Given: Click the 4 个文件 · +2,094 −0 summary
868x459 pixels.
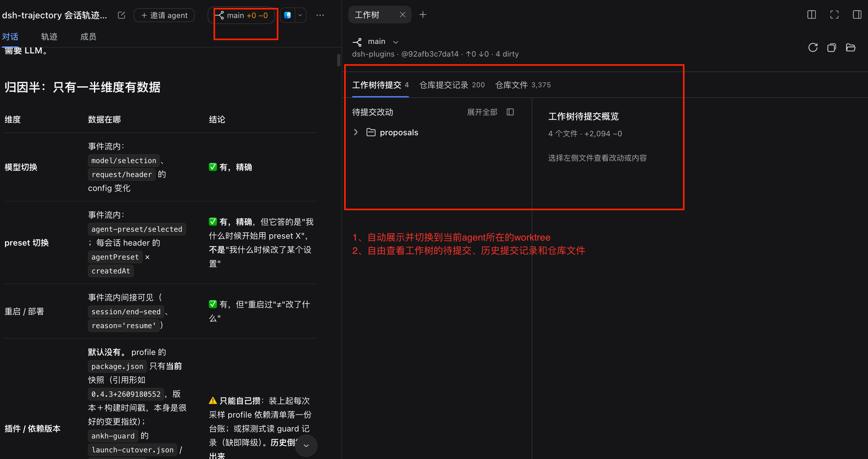Looking at the screenshot, I should (x=585, y=134).
